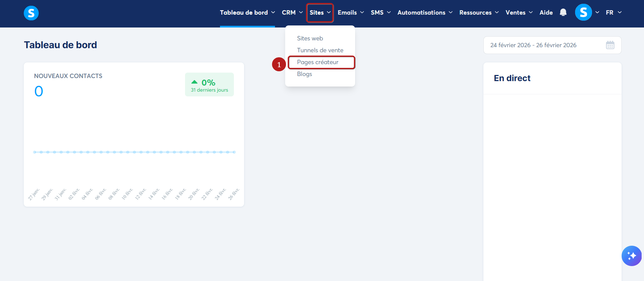Image resolution: width=644 pixels, height=281 pixels.
Task: Open the user profile avatar menu
Action: point(584,12)
